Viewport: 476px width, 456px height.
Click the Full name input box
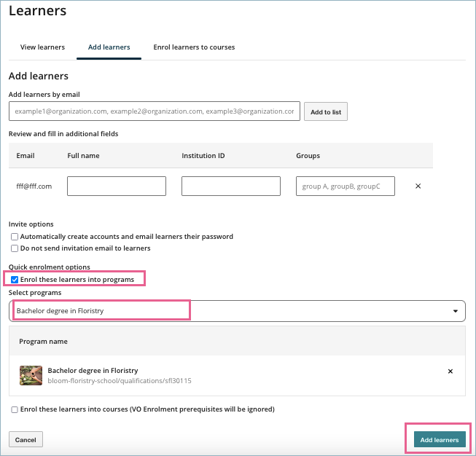pyautogui.click(x=117, y=186)
